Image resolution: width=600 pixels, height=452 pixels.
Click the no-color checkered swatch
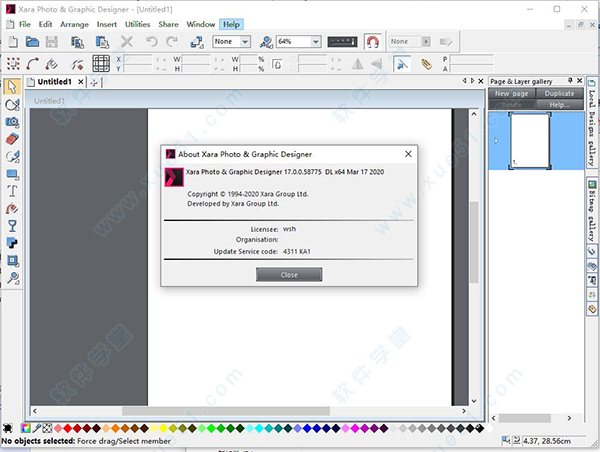(x=47, y=428)
